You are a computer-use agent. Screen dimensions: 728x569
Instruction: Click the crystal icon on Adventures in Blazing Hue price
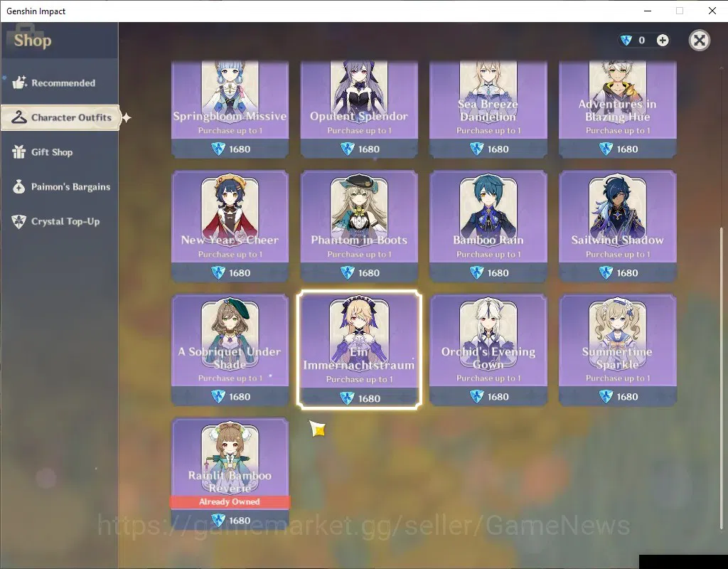[606, 149]
